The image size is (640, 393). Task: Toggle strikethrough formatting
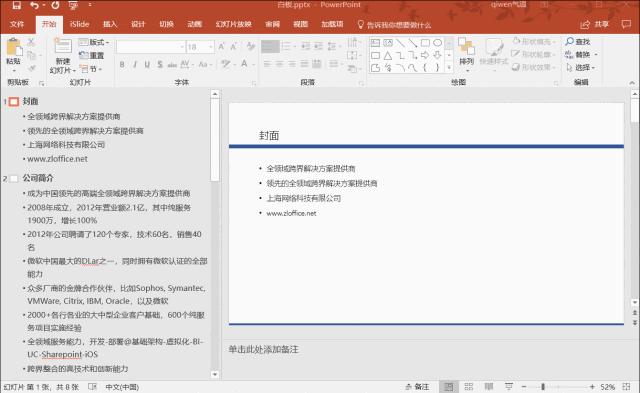click(x=172, y=64)
